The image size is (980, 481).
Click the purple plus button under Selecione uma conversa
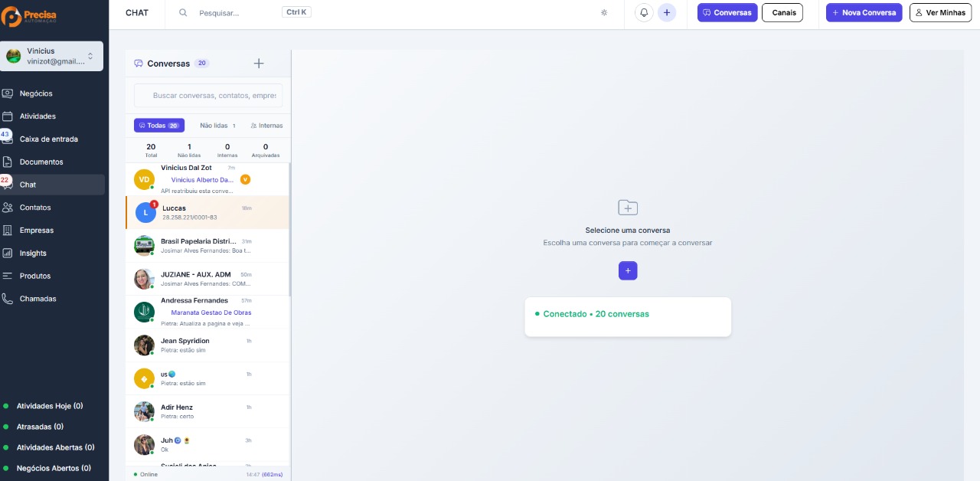628,270
